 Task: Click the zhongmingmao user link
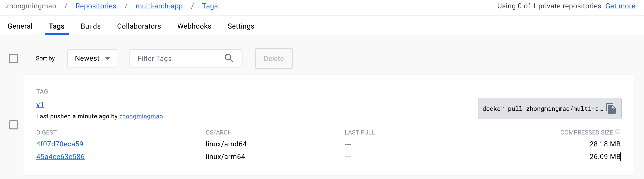point(141,116)
